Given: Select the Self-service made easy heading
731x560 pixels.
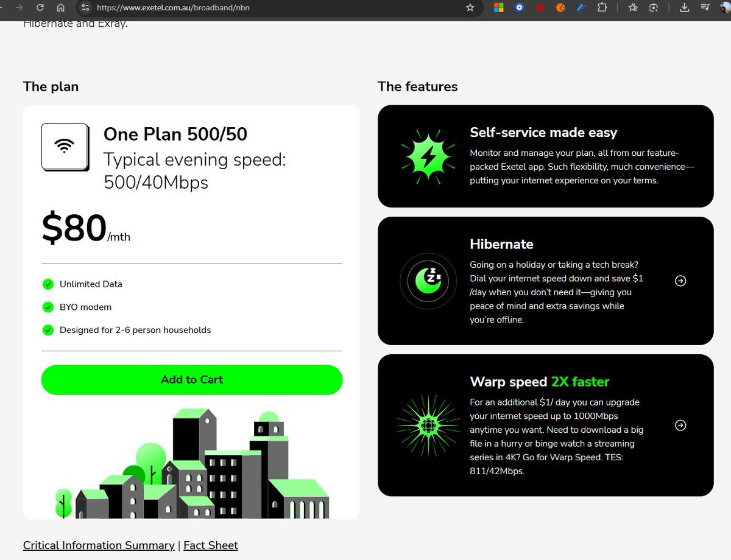Looking at the screenshot, I should pos(543,133).
